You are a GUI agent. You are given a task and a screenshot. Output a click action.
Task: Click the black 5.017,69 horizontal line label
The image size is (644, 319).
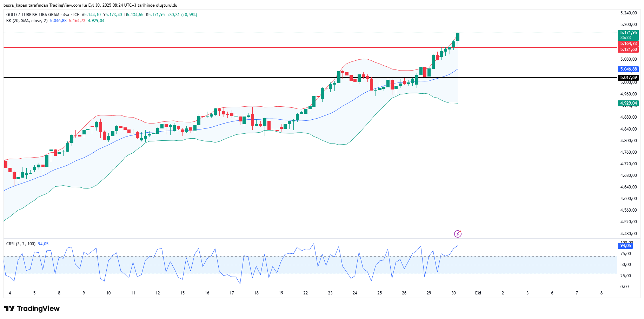[628, 78]
